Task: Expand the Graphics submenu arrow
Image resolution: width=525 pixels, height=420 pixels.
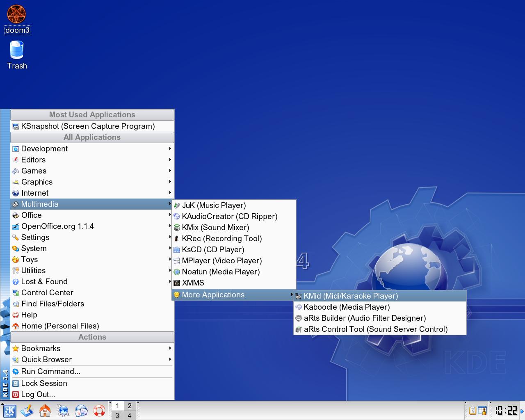Action: [x=170, y=182]
